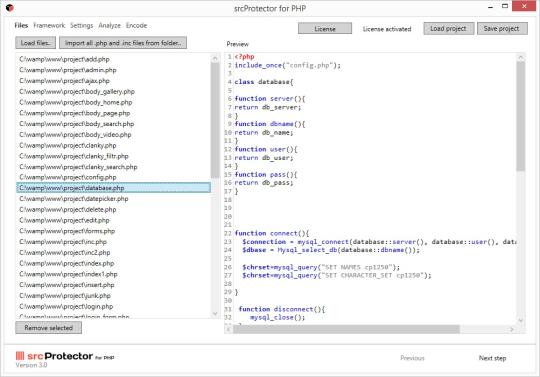Click the mysql_close(); line in preview
Screen dimensions: 540x377
277,317
